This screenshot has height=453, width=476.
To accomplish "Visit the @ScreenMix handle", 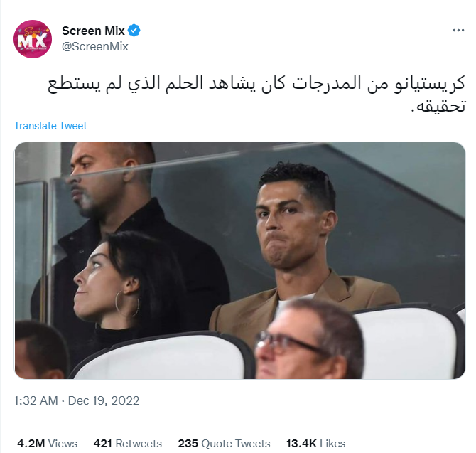I will (x=95, y=46).
